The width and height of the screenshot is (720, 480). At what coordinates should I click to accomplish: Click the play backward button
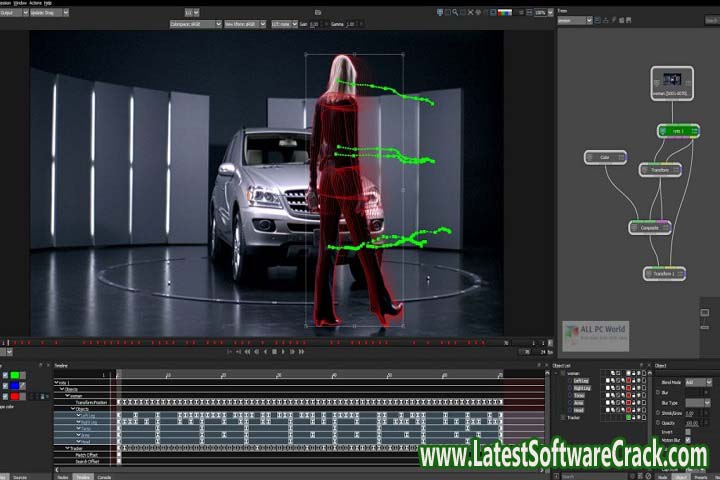pyautogui.click(x=265, y=352)
